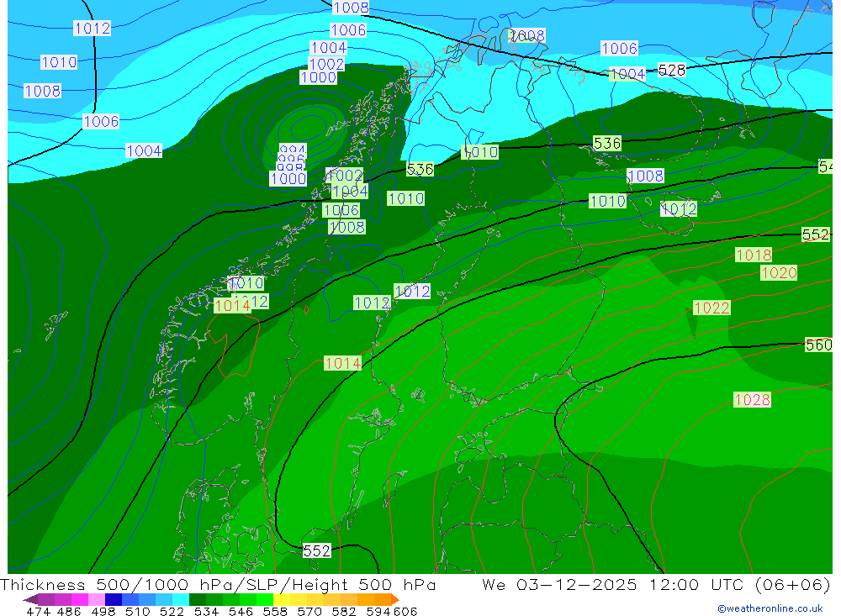Image resolution: width=841 pixels, height=616 pixels.
Task: Click legend value '594'
Action: pyautogui.click(x=378, y=611)
